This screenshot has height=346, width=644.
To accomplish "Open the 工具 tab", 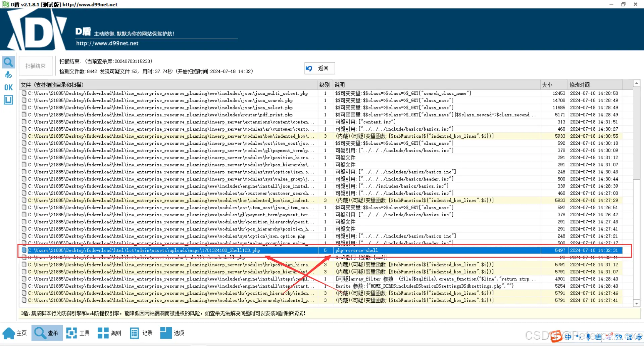I will 78,333.
